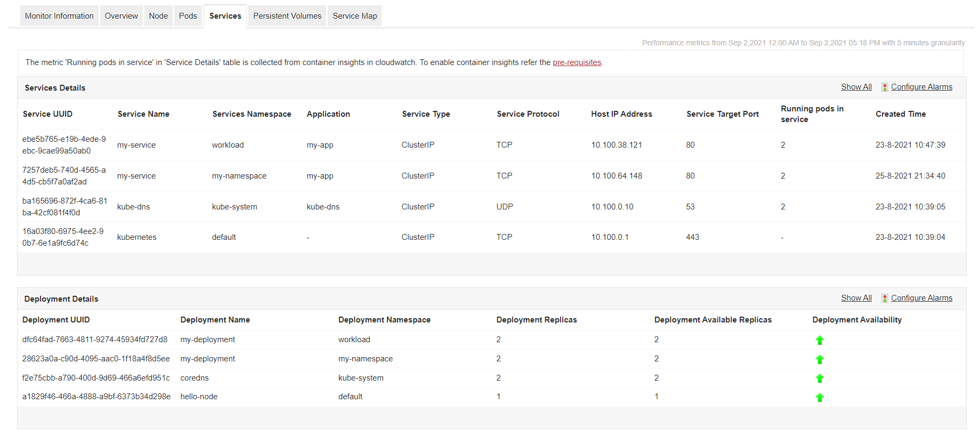
Task: Open Configure Alarms for Deployment Details
Action: [x=921, y=298]
